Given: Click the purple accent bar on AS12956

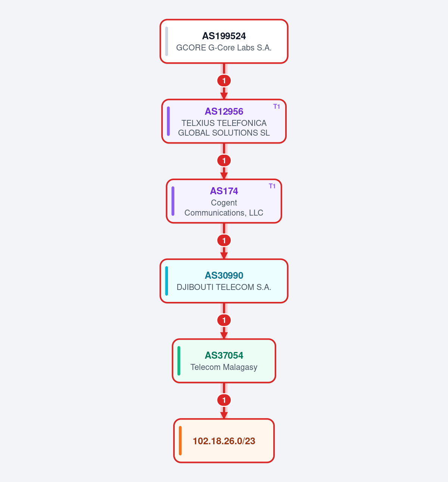Looking at the screenshot, I should 168,121.
